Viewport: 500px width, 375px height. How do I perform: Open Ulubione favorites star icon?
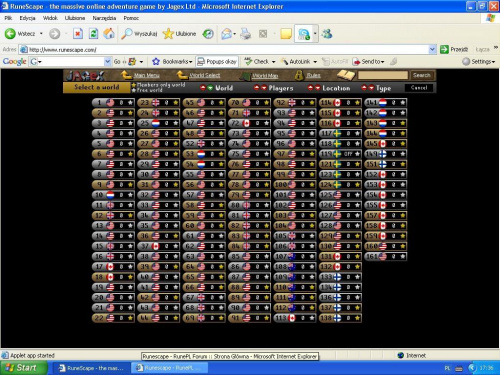pyautogui.click(x=168, y=34)
